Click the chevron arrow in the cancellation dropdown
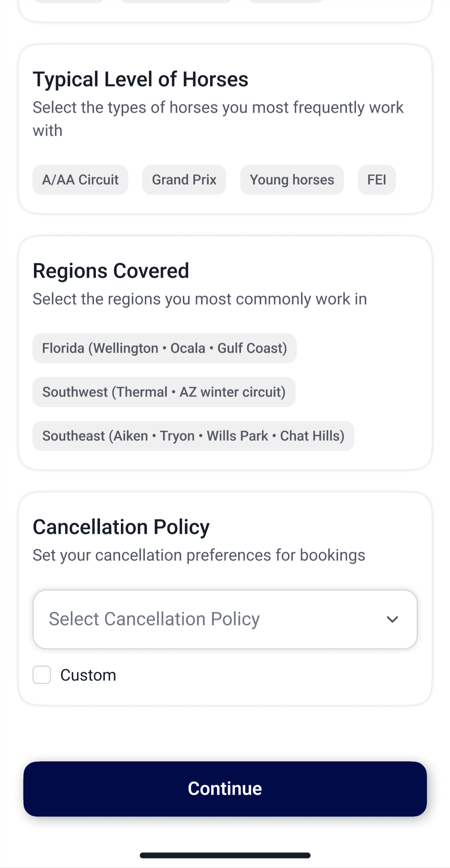Viewport: 450px width, 868px height. click(x=393, y=619)
